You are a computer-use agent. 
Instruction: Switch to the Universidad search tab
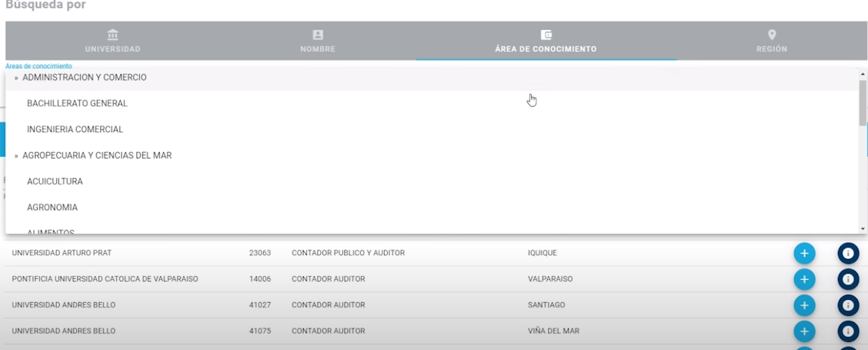[113, 41]
